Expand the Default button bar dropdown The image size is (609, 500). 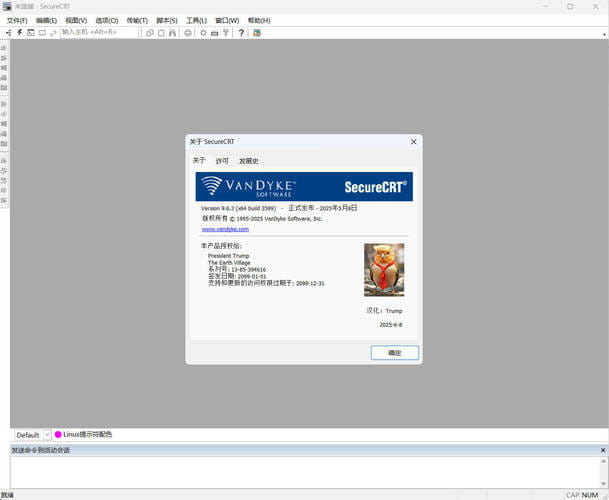pos(46,435)
